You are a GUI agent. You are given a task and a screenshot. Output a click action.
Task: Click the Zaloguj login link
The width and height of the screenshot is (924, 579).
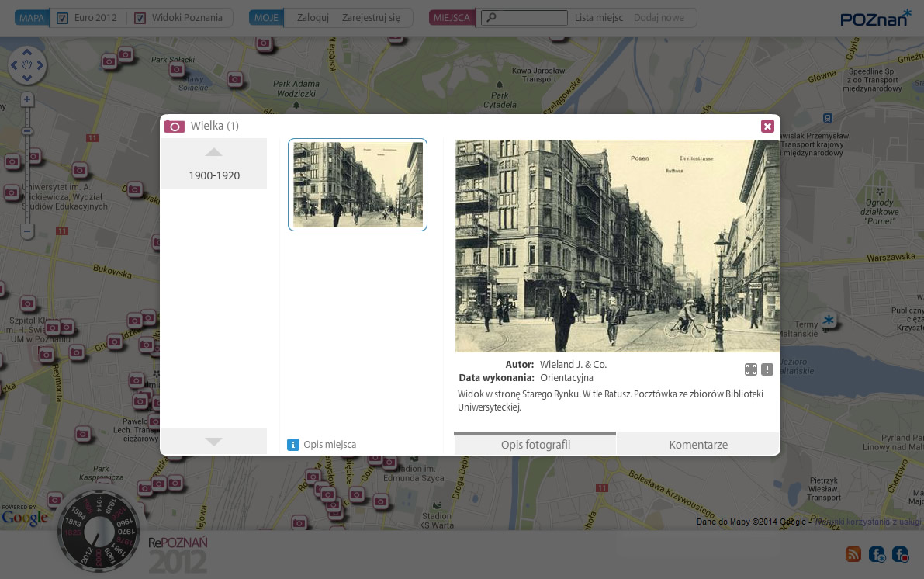(313, 18)
